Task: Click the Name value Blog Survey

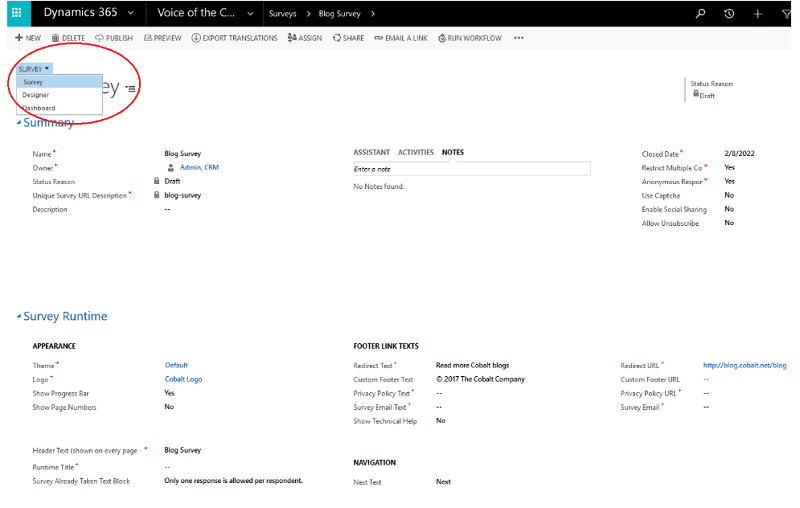Action: (183, 154)
